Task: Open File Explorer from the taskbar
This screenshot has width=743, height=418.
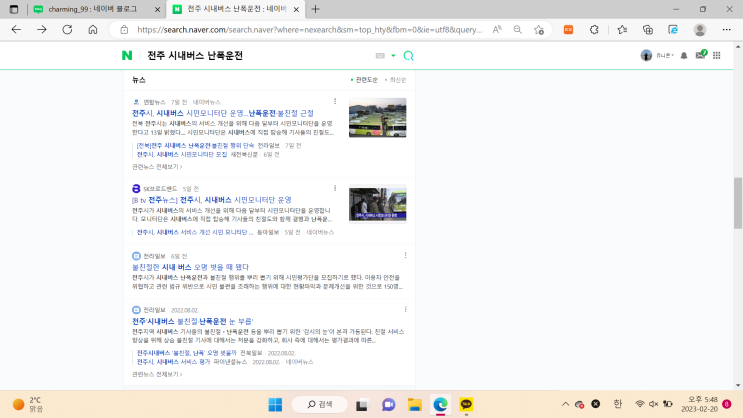Action: click(415, 405)
